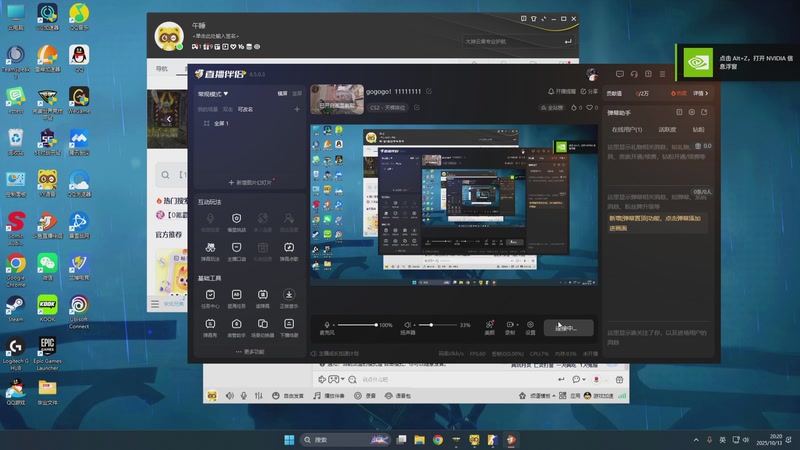Switch to 活跃度 tab
Image resolution: width=800 pixels, height=450 pixels.
tap(667, 130)
